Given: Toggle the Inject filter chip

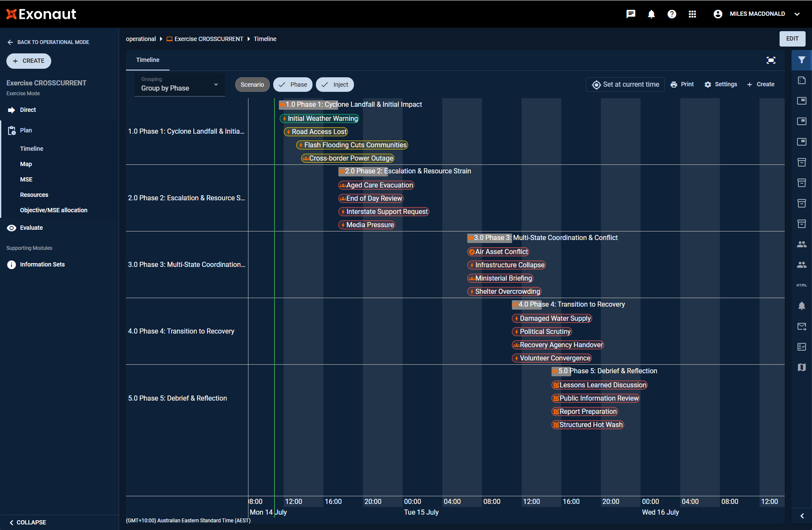Looking at the screenshot, I should (x=335, y=85).
